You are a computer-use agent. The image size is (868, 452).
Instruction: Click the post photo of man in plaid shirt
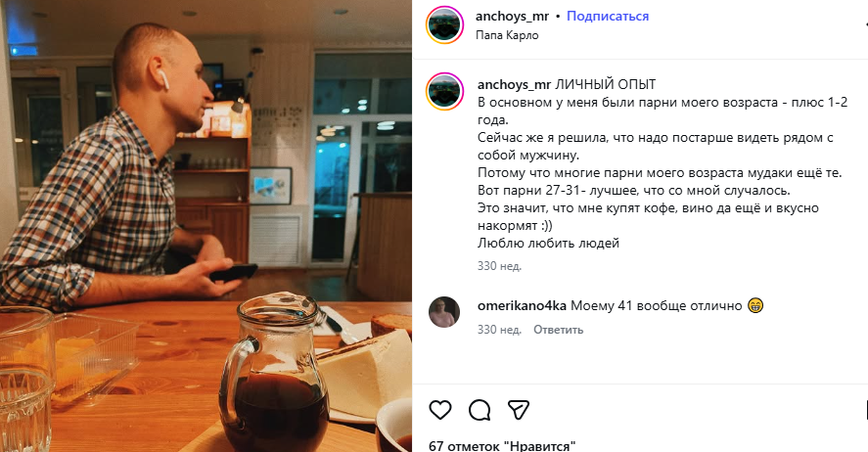(x=206, y=226)
